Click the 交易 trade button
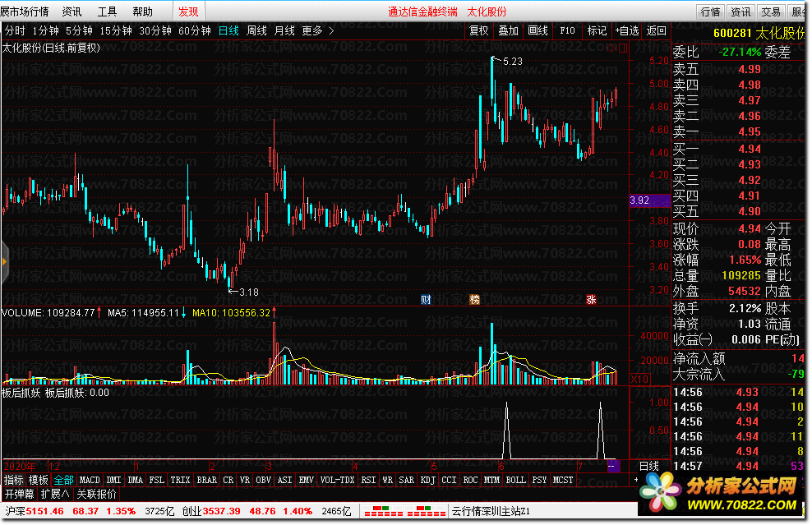 tap(770, 12)
